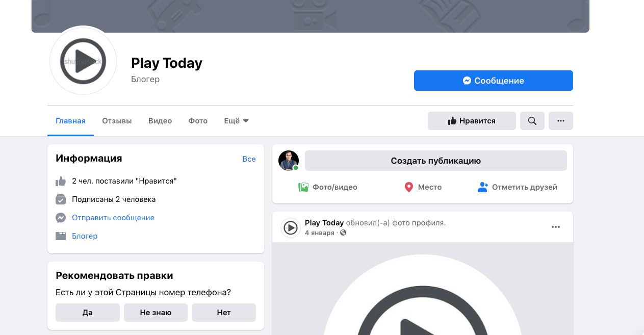Viewport: 644px width, 335px height.
Task: Switch to the Главная tab
Action: click(x=70, y=121)
